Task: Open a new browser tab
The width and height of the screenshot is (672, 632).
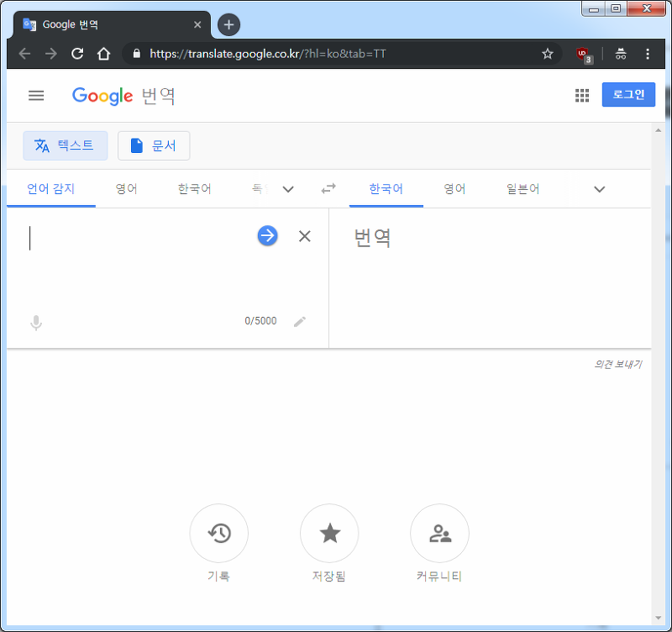Action: pos(228,24)
